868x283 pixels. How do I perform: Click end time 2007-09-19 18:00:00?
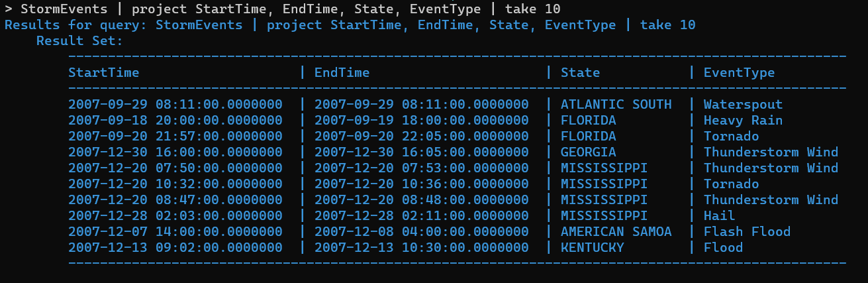click(422, 121)
